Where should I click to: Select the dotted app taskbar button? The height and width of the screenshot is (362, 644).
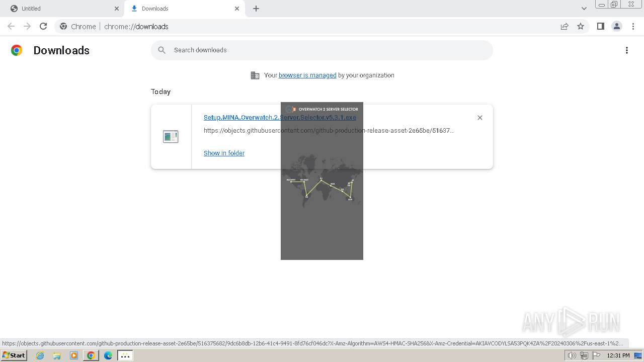pos(125,355)
